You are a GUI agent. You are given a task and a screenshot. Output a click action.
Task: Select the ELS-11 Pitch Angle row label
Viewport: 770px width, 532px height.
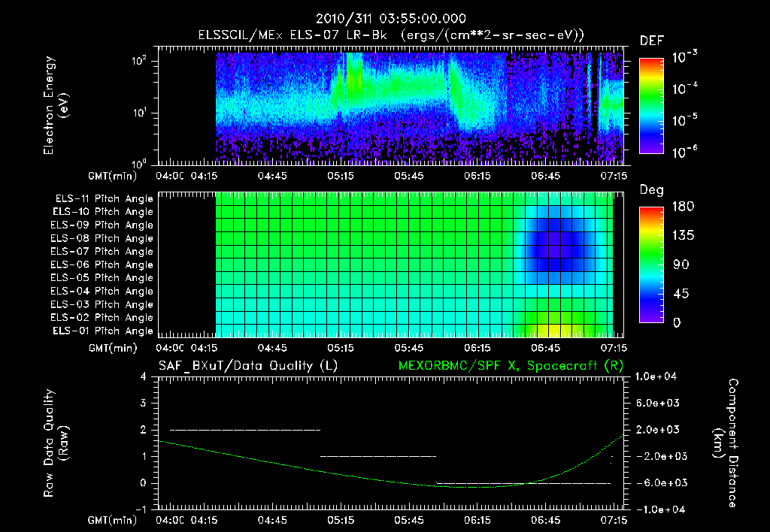[x=104, y=199]
